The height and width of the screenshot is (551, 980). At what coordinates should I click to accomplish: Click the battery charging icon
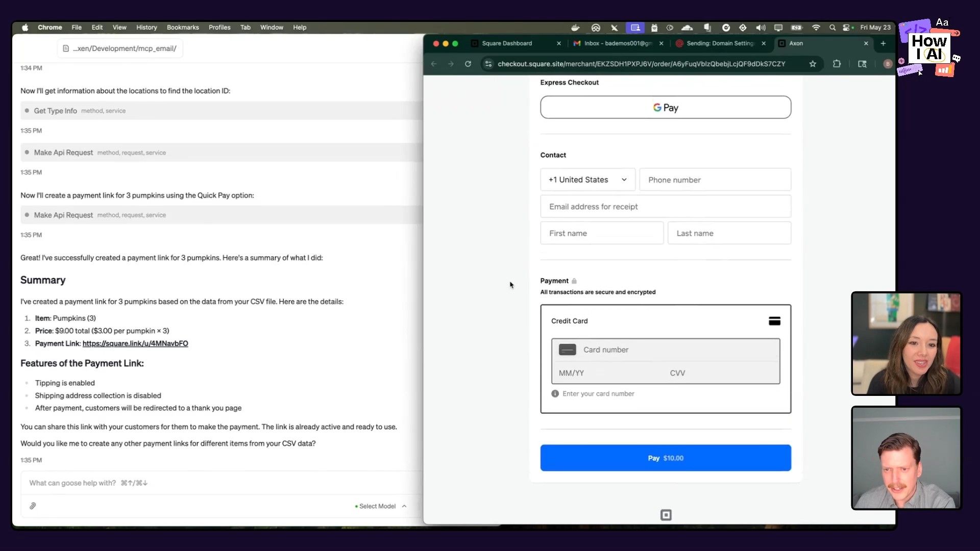796,28
